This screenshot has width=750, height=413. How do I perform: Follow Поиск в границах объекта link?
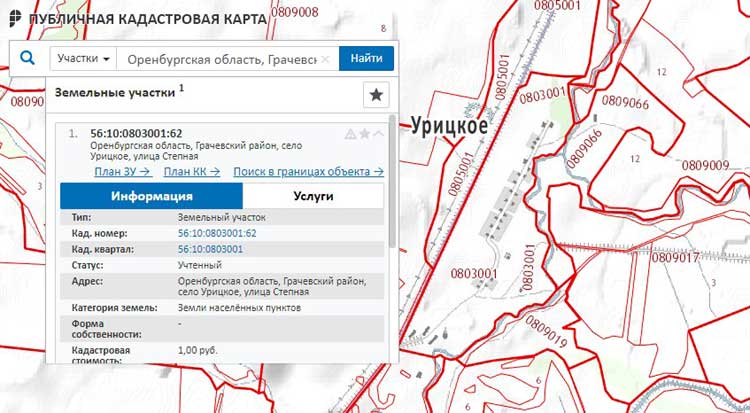coord(309,171)
